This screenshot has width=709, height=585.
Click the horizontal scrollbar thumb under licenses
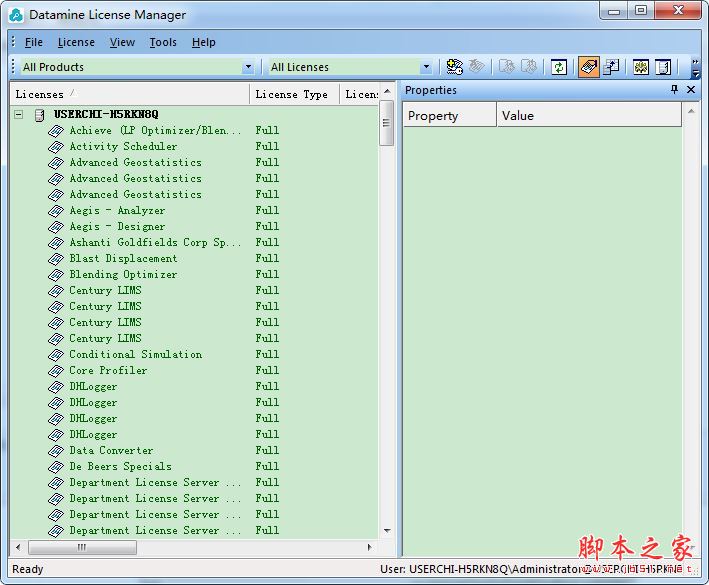[x=82, y=547]
